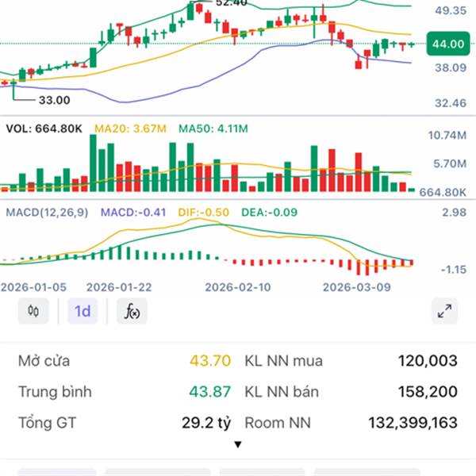Tap the tallest green volume bar
Viewport: 476px width, 476px height.
point(93,163)
